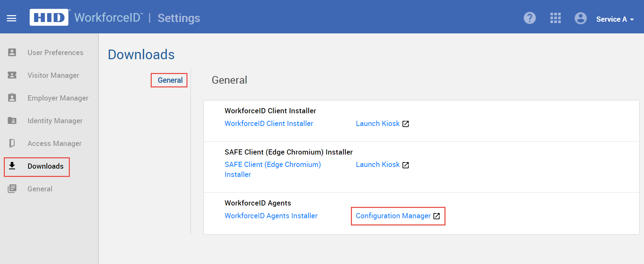Open General at bottom of sidebar
This screenshot has width=644, height=264.
(x=40, y=189)
